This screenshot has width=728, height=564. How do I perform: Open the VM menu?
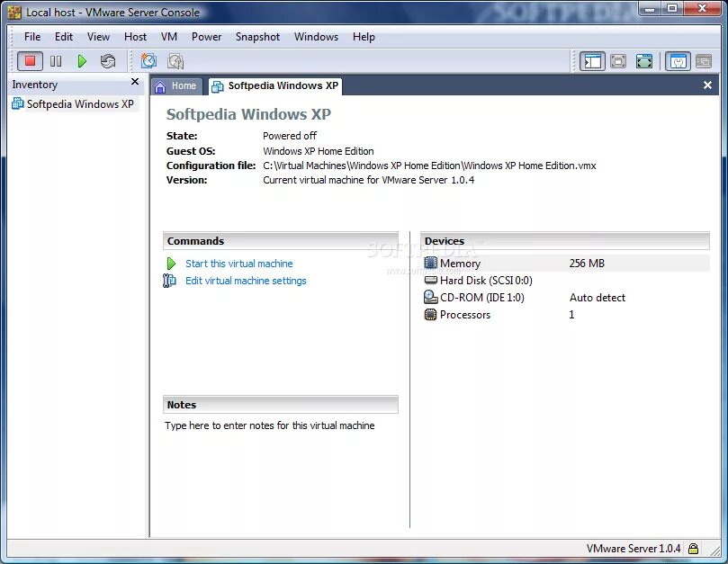[169, 37]
